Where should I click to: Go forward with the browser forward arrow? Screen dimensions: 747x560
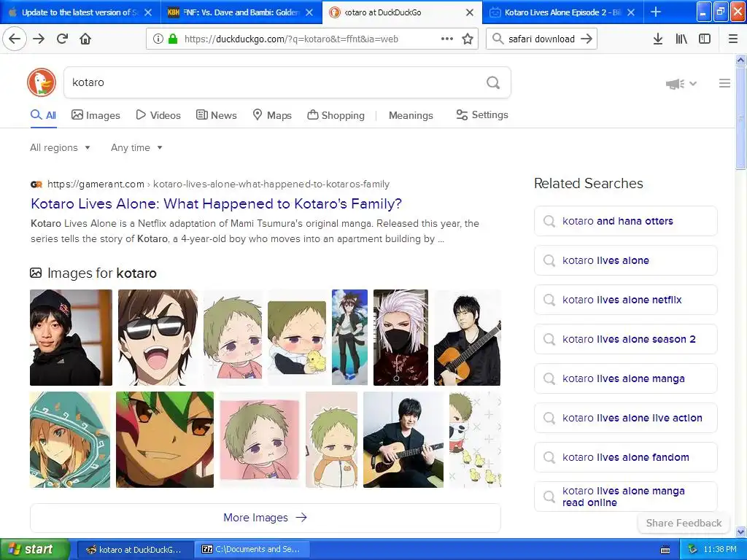click(39, 39)
